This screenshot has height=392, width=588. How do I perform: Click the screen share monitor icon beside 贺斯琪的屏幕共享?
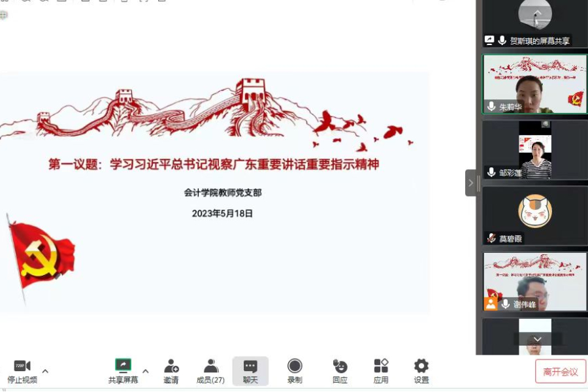point(489,40)
